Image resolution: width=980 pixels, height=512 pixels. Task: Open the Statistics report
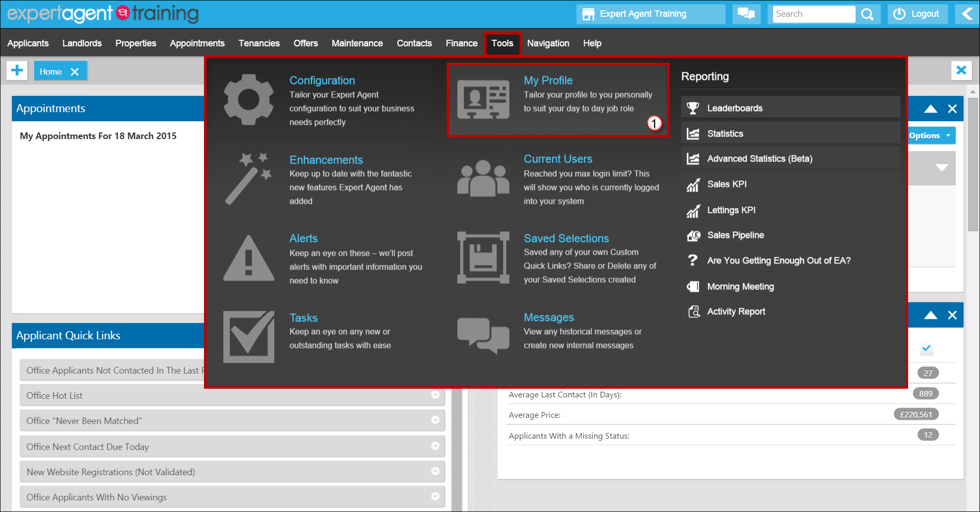[x=790, y=133]
